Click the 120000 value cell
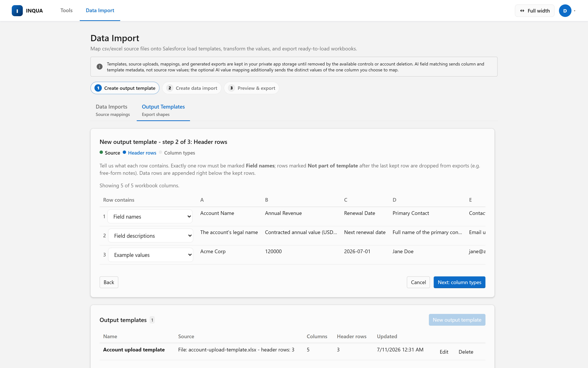This screenshot has width=588, height=368. click(x=273, y=251)
